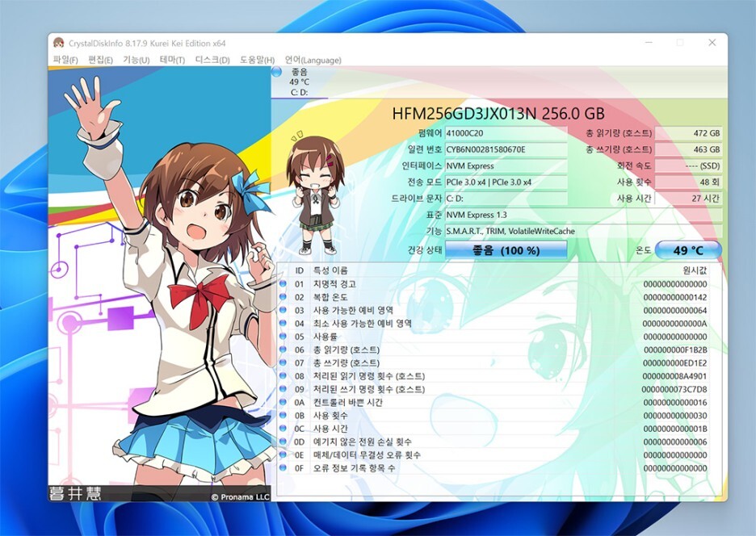Select attribute name 치명적 경고
The image size is (756, 536).
tap(334, 284)
